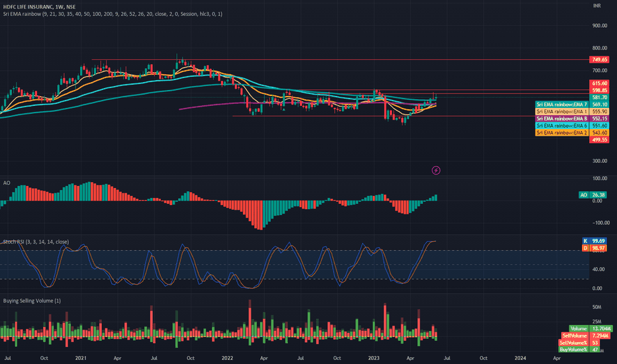Viewport: 617px width, 364px height.
Task: Click the AO 26.38 value label
Action: [x=593, y=195]
